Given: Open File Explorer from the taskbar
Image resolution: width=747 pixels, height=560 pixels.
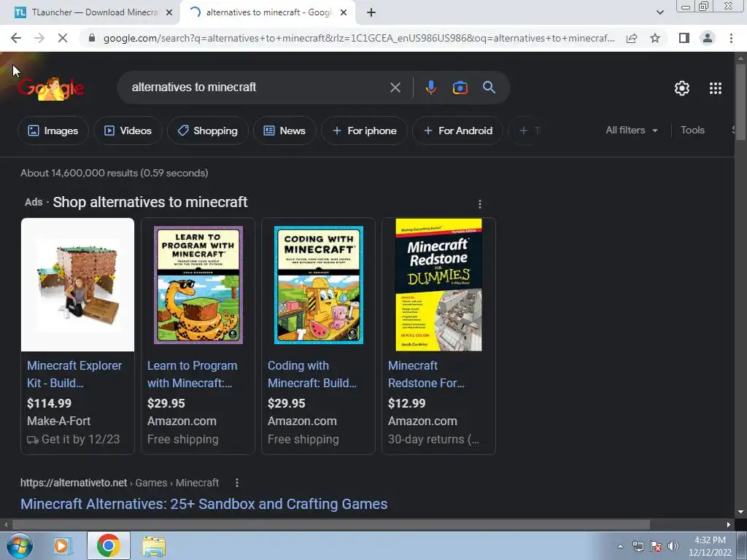Looking at the screenshot, I should tap(155, 546).
